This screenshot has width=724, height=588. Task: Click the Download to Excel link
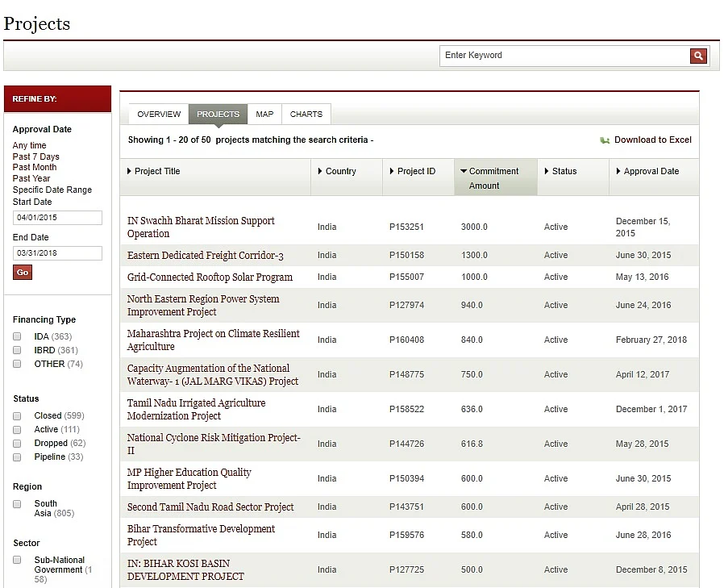point(652,140)
